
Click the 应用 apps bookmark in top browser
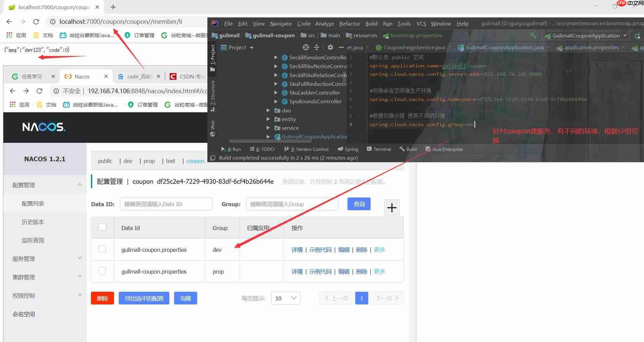click(16, 35)
